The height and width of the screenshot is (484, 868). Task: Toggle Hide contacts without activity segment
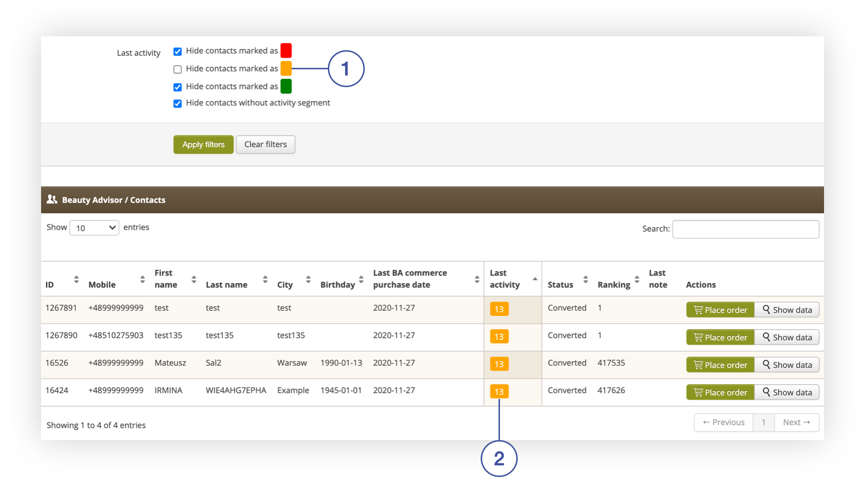tap(177, 103)
